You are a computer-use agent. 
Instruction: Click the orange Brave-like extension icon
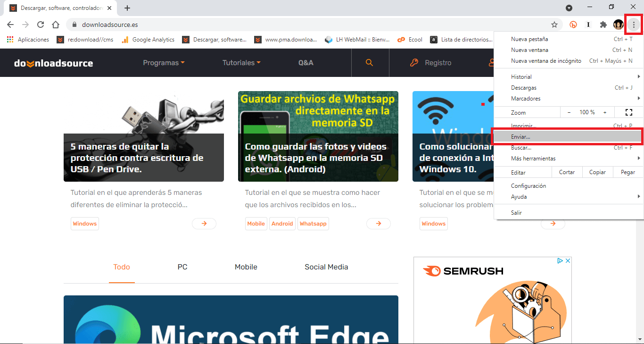(573, 25)
